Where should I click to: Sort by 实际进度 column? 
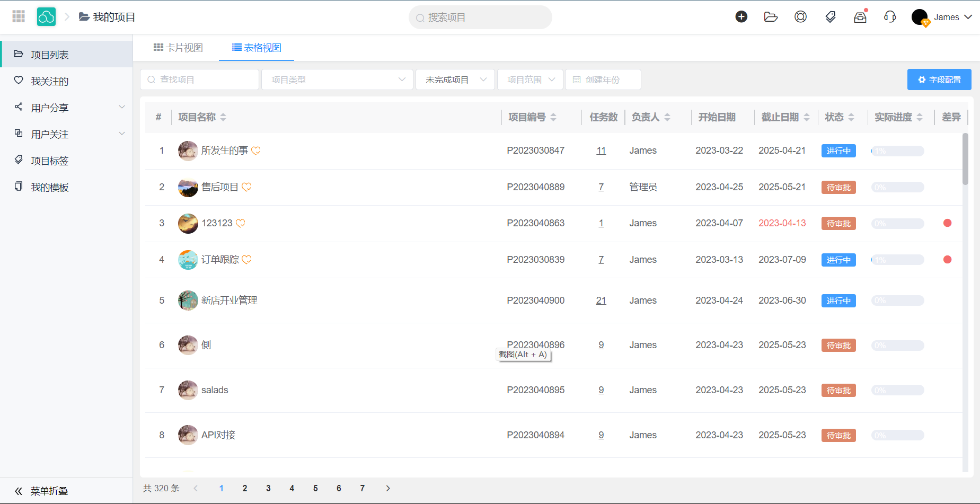point(920,117)
